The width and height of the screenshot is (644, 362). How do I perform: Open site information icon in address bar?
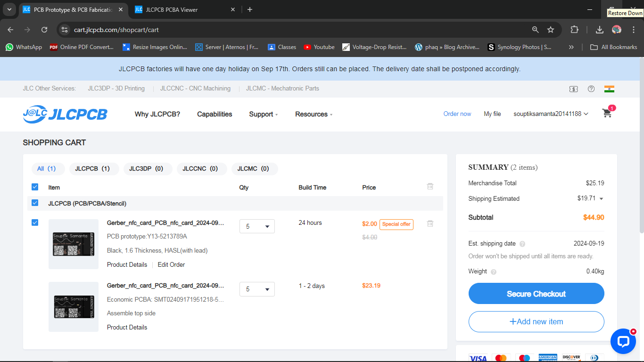(x=65, y=30)
